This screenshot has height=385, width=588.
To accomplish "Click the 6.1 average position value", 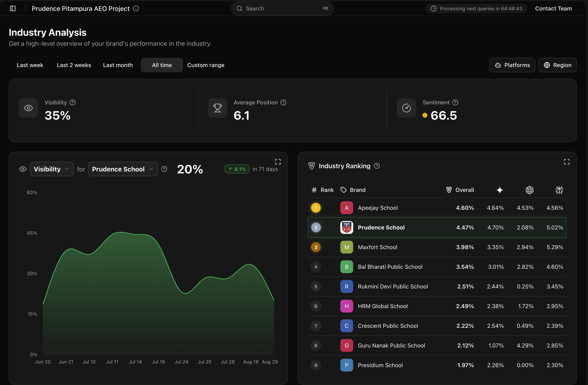I will click(x=242, y=115).
